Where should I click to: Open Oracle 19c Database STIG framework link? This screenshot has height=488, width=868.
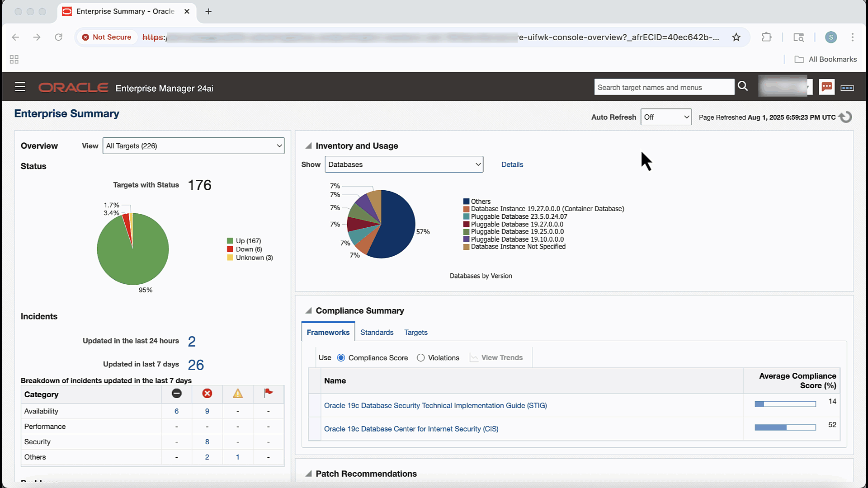(435, 406)
